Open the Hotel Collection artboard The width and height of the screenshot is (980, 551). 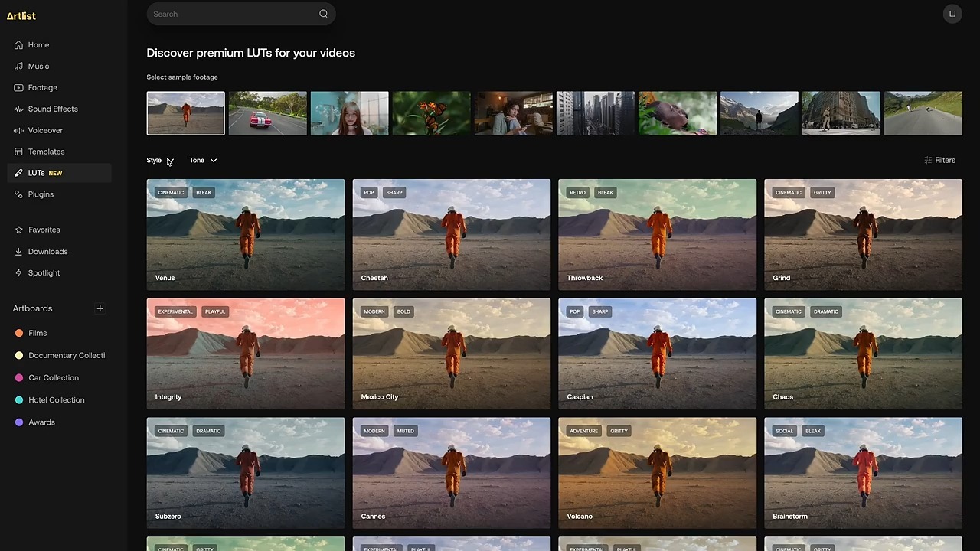pyautogui.click(x=57, y=399)
